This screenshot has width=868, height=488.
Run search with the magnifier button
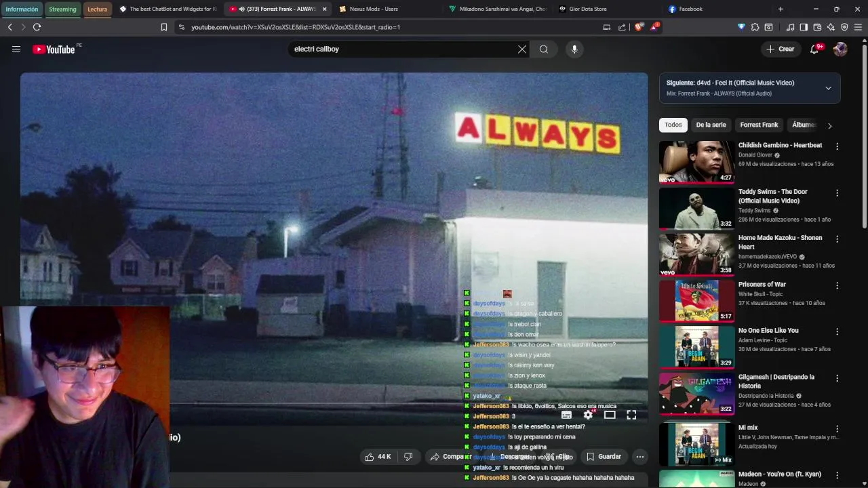544,49
